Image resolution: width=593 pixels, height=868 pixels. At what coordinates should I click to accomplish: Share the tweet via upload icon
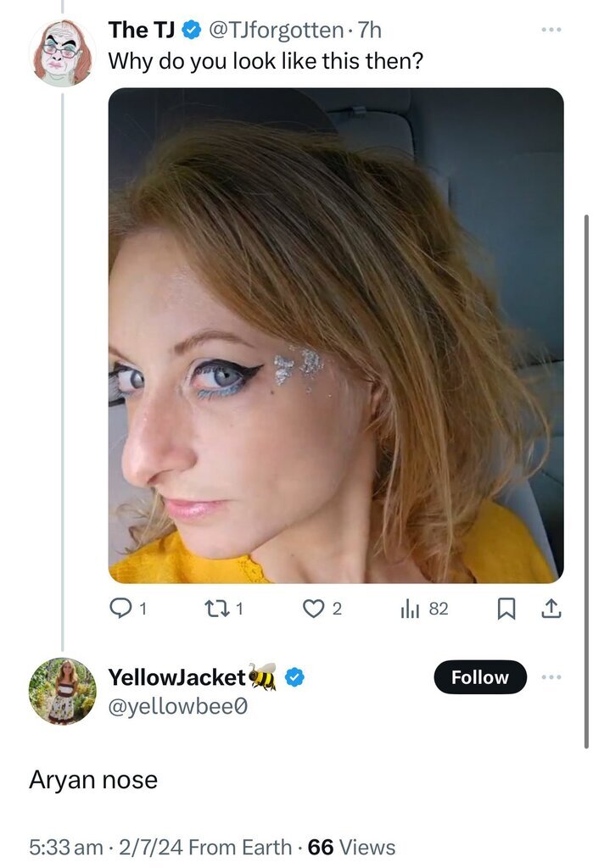pos(551,609)
